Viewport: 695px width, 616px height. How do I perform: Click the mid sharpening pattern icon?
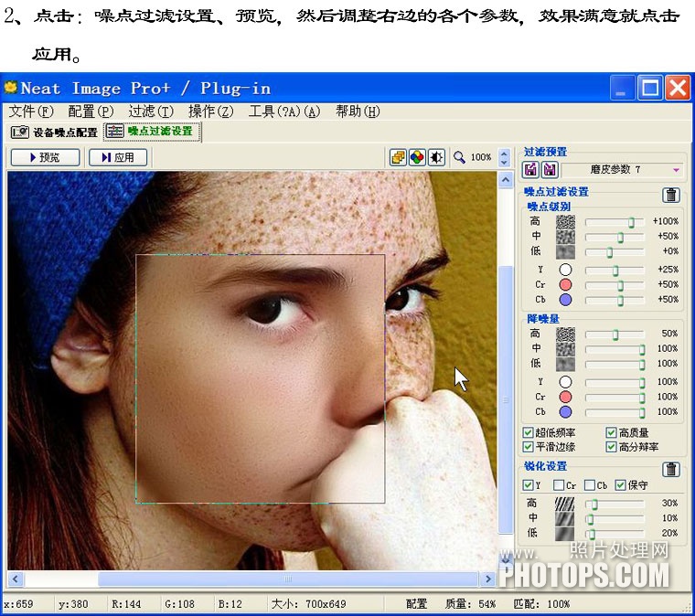565,518
